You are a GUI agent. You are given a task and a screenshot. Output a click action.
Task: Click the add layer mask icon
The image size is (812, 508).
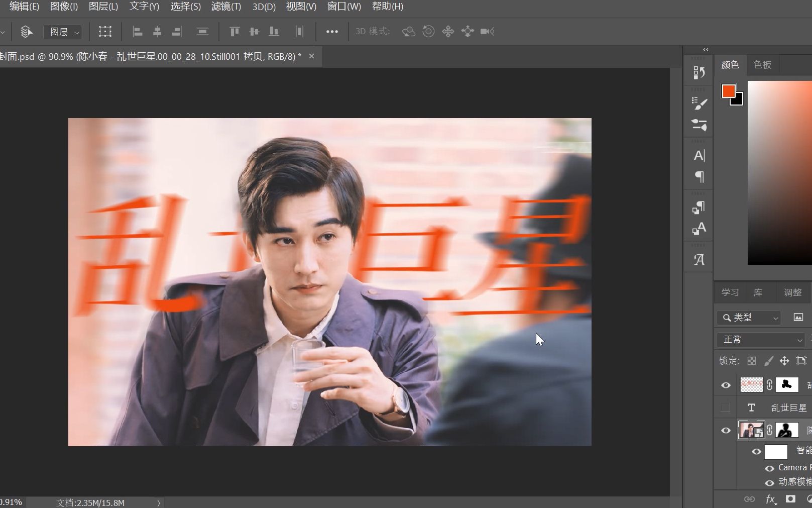[790, 499]
